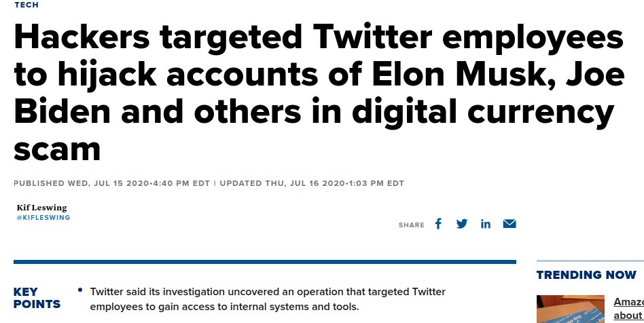Email the article using envelope icon
Image resolution: width=644 pixels, height=323 pixels.
pyautogui.click(x=509, y=224)
